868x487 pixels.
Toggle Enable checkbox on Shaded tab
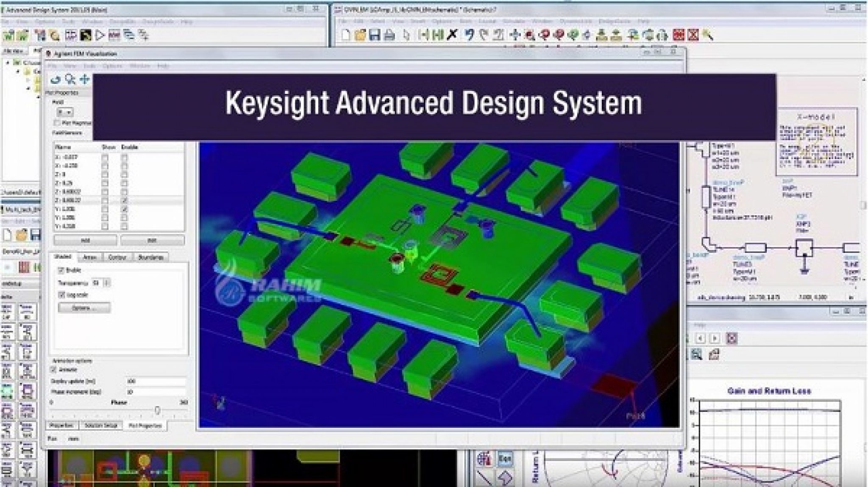tap(61, 270)
